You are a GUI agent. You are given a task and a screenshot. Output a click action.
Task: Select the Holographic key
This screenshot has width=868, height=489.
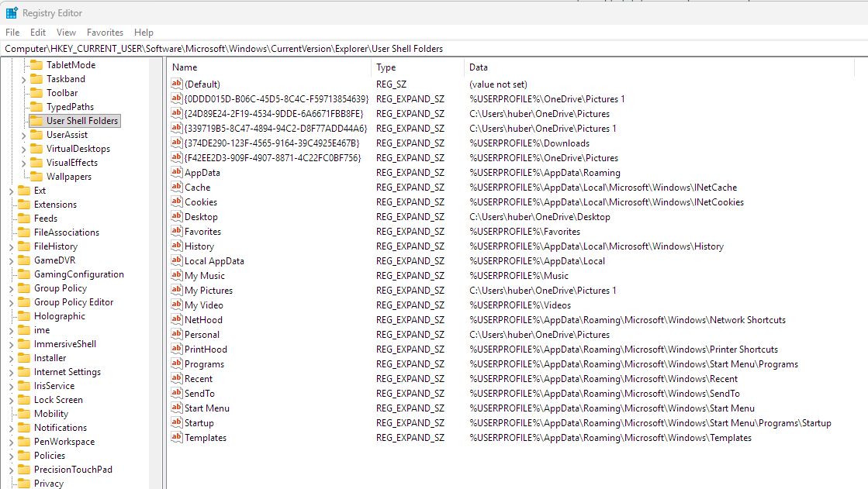(x=59, y=316)
